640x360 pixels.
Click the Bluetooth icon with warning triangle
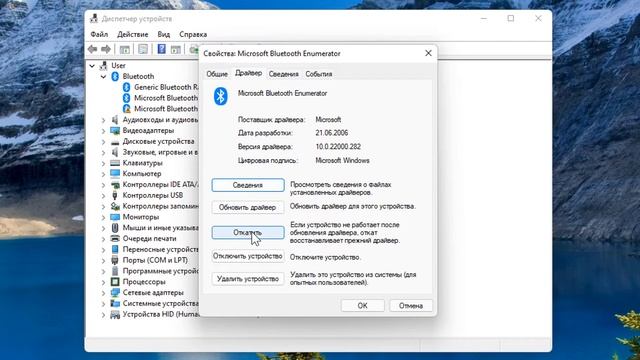pos(127,109)
